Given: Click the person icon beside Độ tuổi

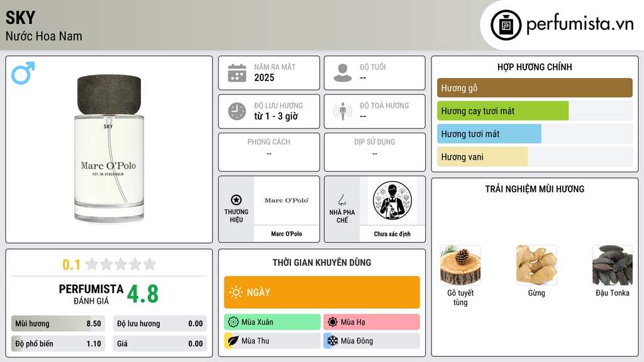Looking at the screenshot, I should [343, 73].
